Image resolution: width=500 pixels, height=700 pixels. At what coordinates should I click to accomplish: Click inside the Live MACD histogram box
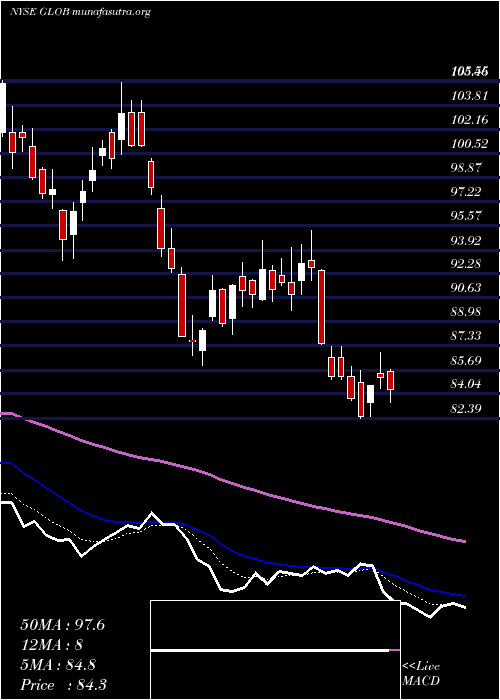[275, 650]
